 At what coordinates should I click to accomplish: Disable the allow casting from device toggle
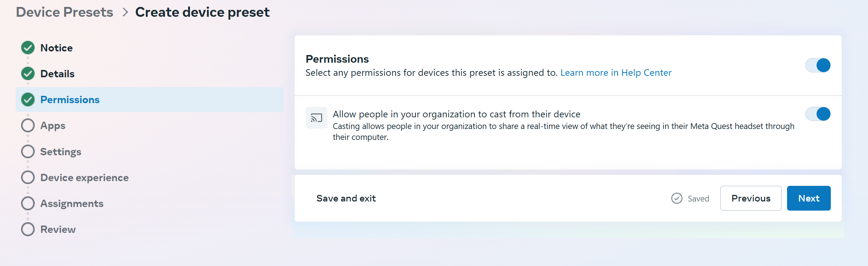coord(818,114)
